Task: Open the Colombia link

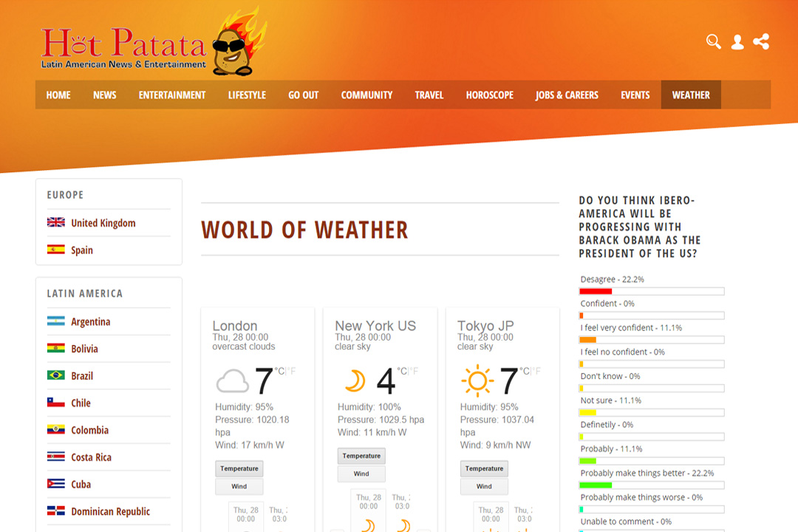Action: [x=90, y=430]
